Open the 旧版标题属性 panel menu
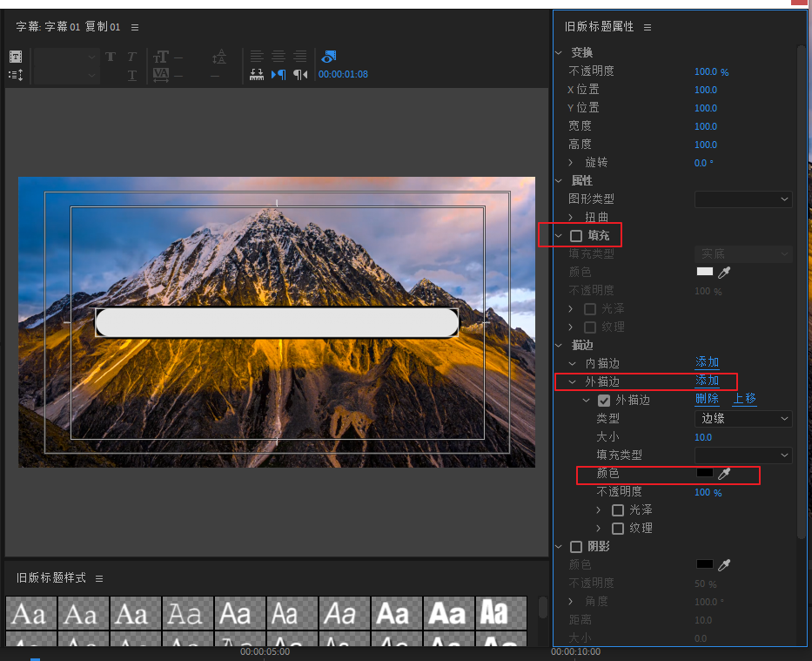Viewport: 812px width, 661px height. point(647,28)
